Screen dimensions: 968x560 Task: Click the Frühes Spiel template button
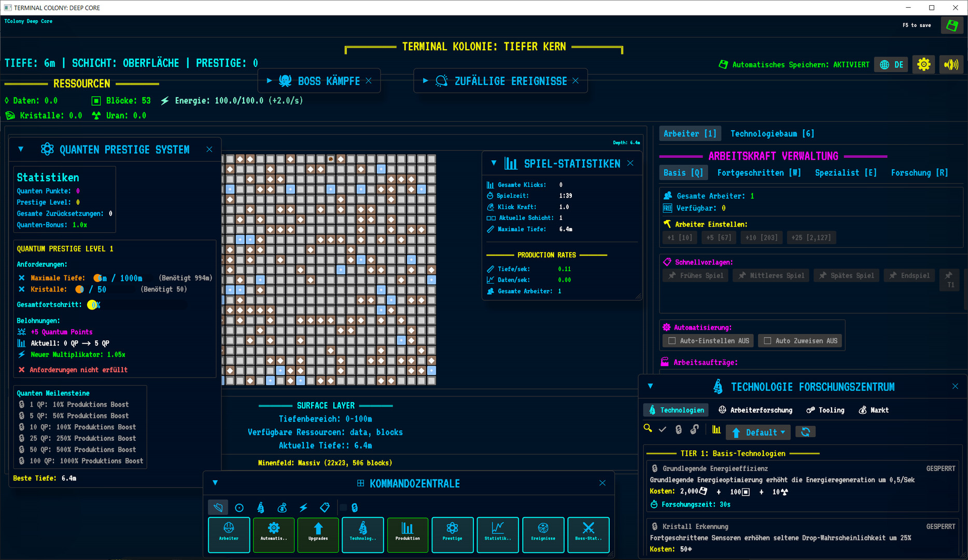point(695,276)
